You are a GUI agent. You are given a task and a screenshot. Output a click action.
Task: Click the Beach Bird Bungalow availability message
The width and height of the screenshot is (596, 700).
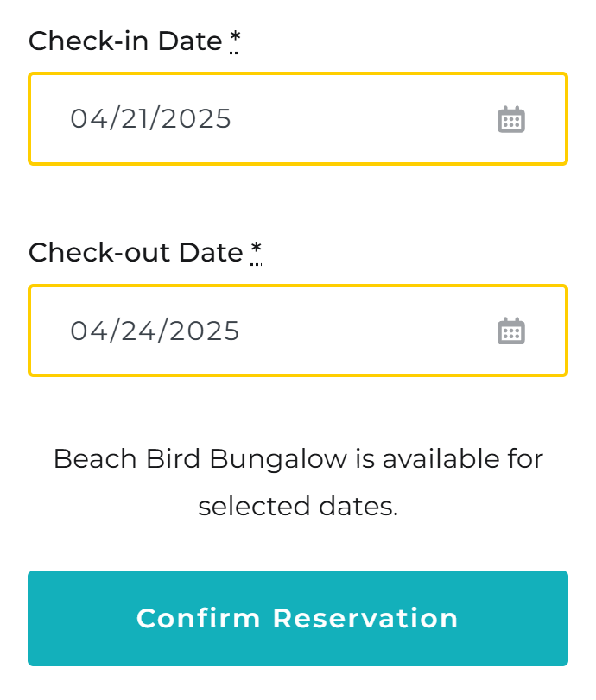coord(298,482)
